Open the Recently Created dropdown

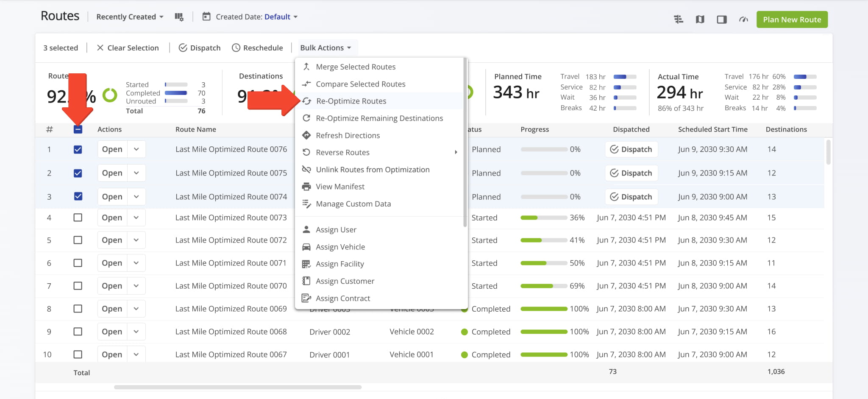tap(130, 17)
